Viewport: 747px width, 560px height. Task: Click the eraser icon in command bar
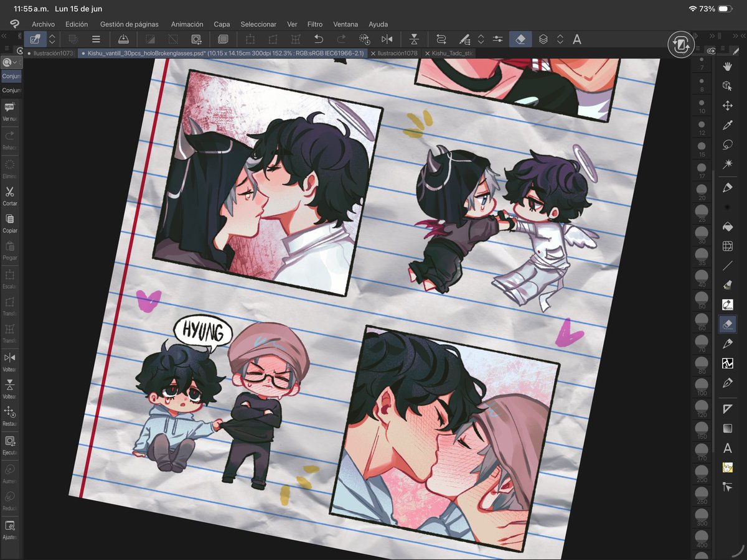(x=521, y=39)
